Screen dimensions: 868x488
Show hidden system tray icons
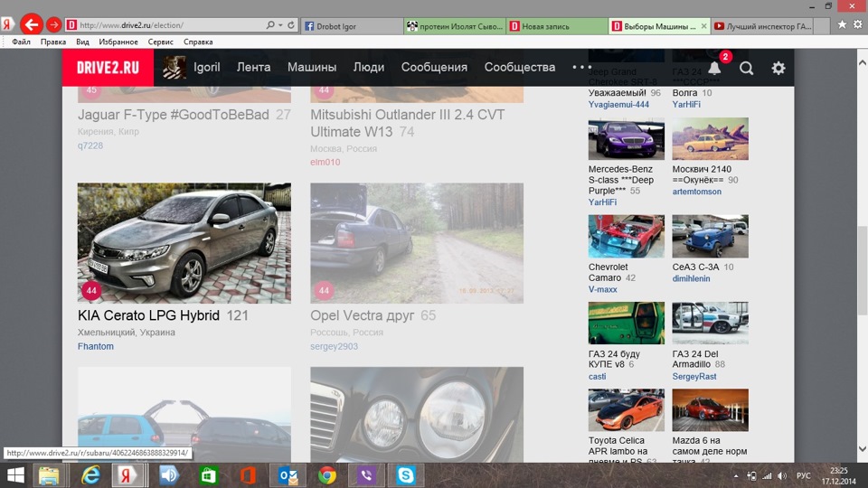[736, 476]
